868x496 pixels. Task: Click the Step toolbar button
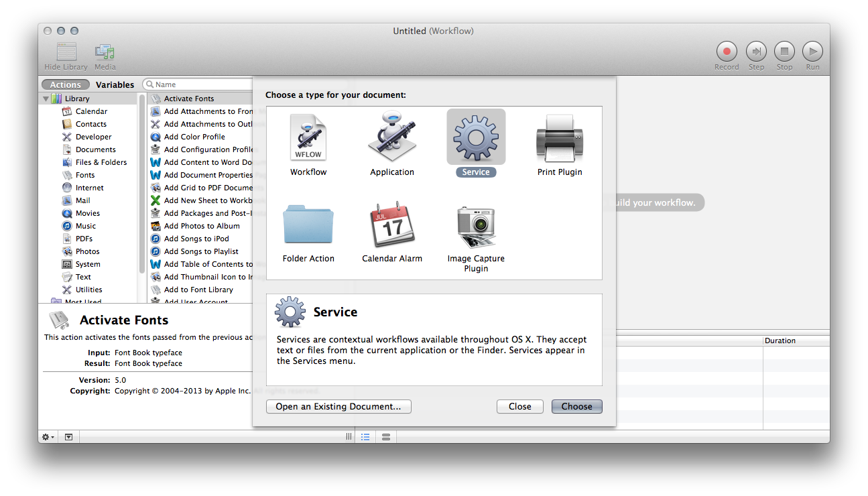pyautogui.click(x=756, y=52)
